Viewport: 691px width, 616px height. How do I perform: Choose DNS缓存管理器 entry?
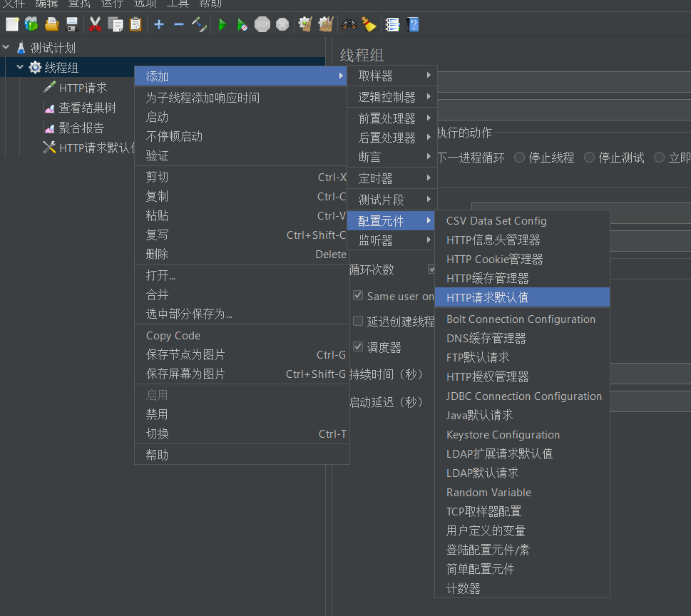[x=522, y=339]
